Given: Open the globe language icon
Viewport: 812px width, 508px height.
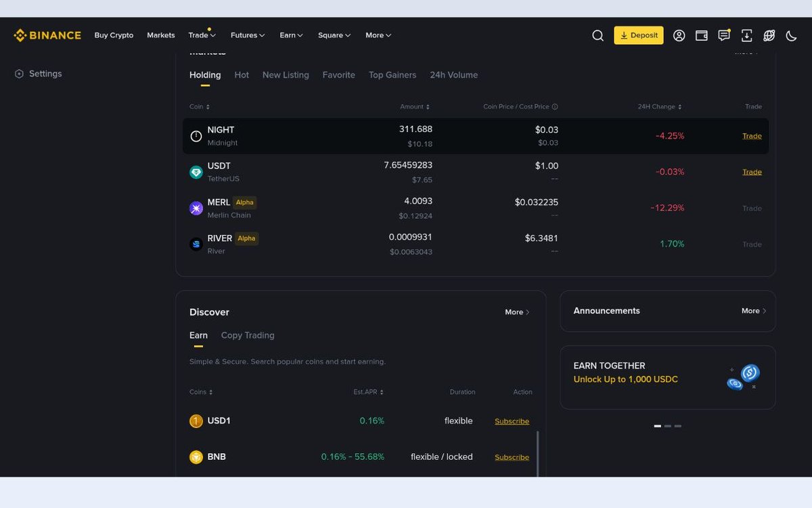Looking at the screenshot, I should coord(769,35).
